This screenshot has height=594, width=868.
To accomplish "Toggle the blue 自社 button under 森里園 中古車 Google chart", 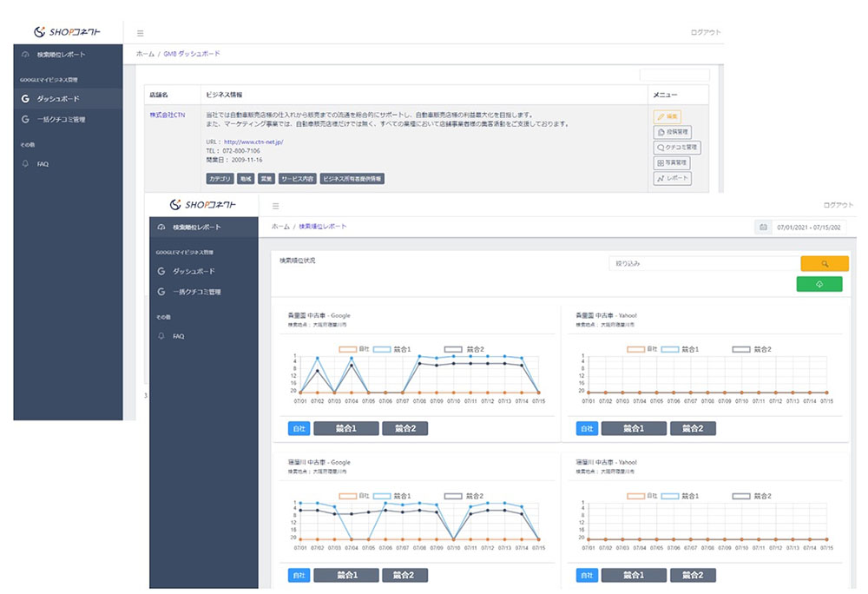I will point(298,428).
